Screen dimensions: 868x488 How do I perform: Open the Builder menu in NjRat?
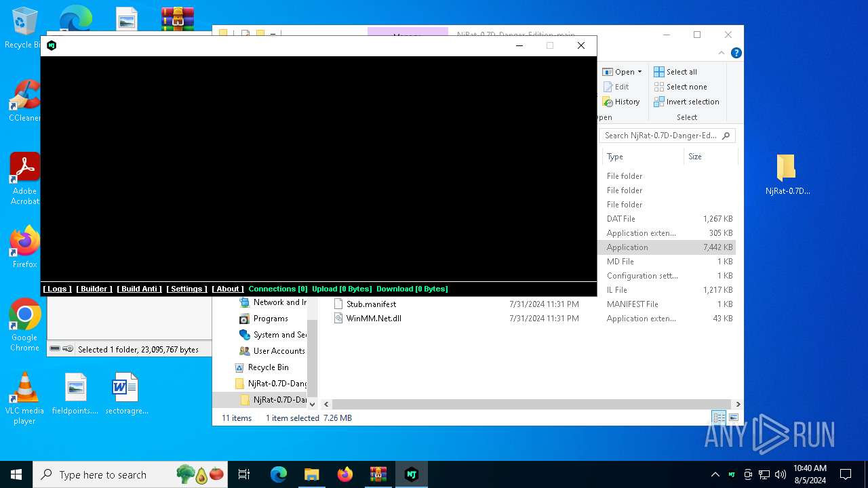[x=94, y=289]
